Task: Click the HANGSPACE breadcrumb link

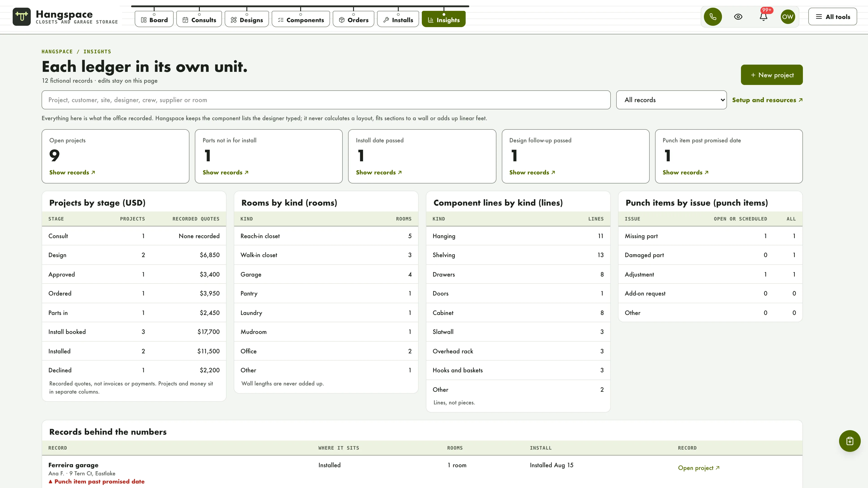Action: [x=57, y=52]
